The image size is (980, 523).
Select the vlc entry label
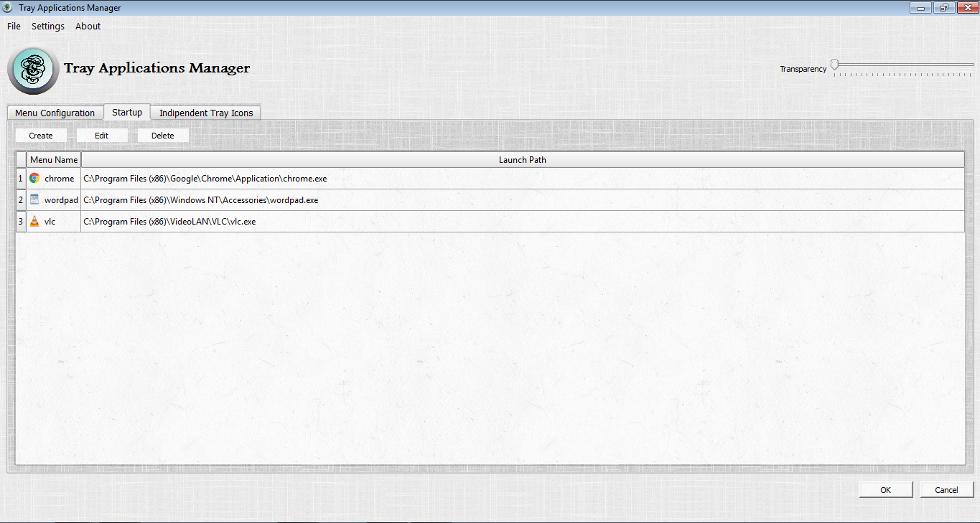[50, 221]
